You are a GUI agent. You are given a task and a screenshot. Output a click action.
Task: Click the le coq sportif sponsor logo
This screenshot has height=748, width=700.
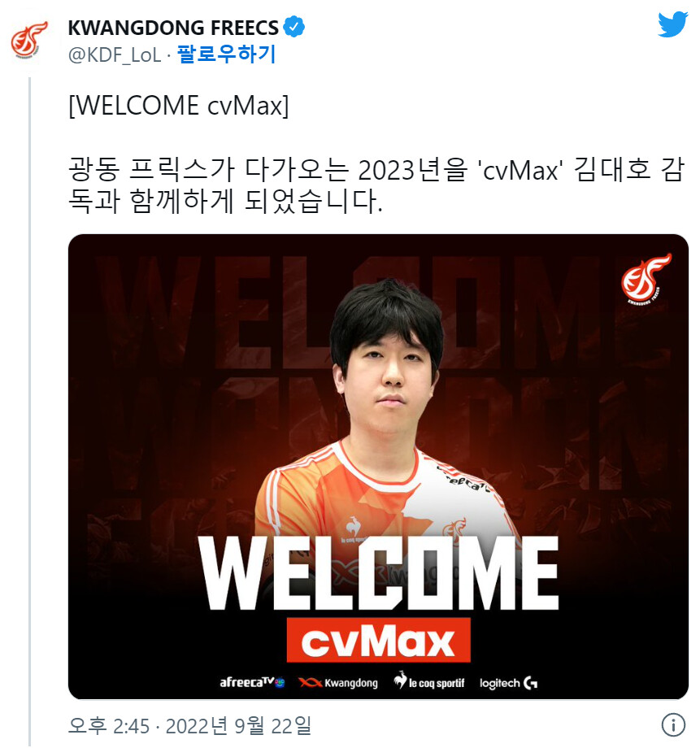428,681
